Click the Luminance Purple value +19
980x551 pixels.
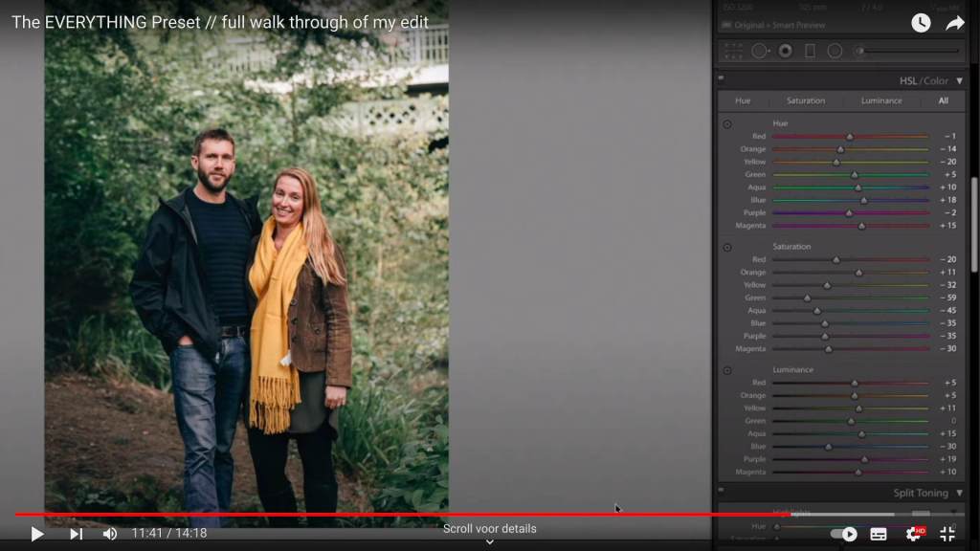pyautogui.click(x=948, y=459)
